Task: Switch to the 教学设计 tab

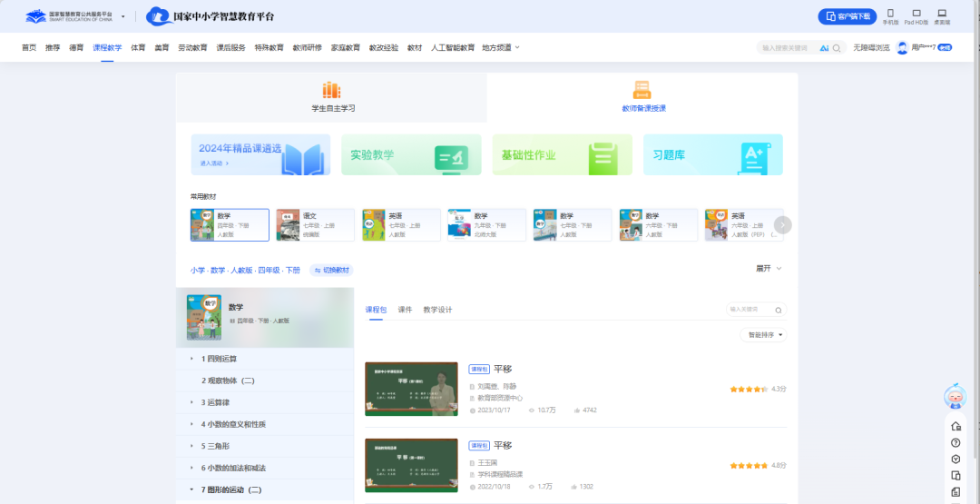Action: point(437,310)
